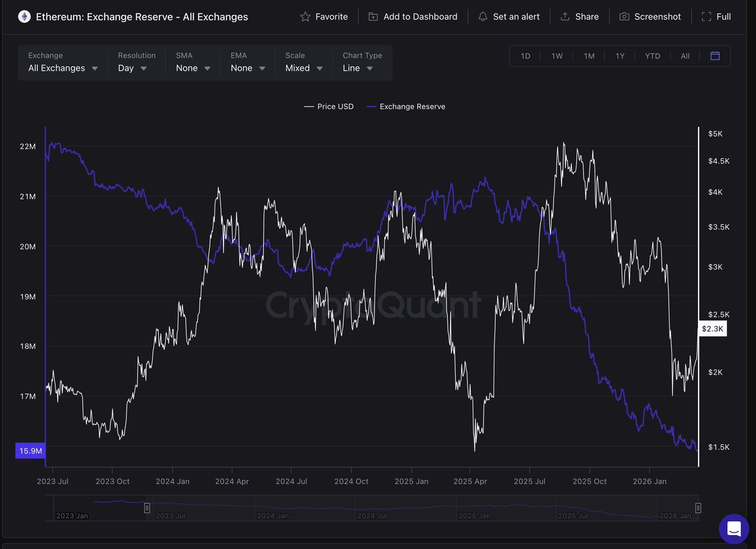Open the Exchange dropdown set to All Exchanges
756x549 pixels.
point(63,62)
